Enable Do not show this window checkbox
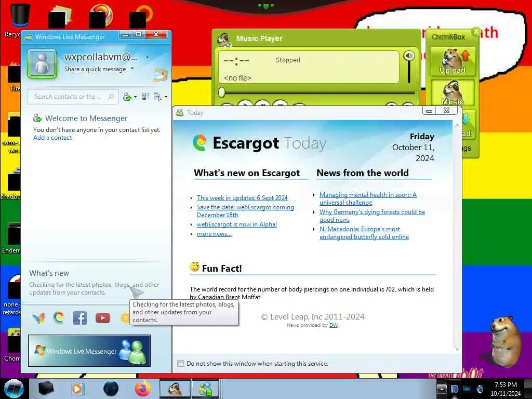532x399 pixels. (x=180, y=363)
